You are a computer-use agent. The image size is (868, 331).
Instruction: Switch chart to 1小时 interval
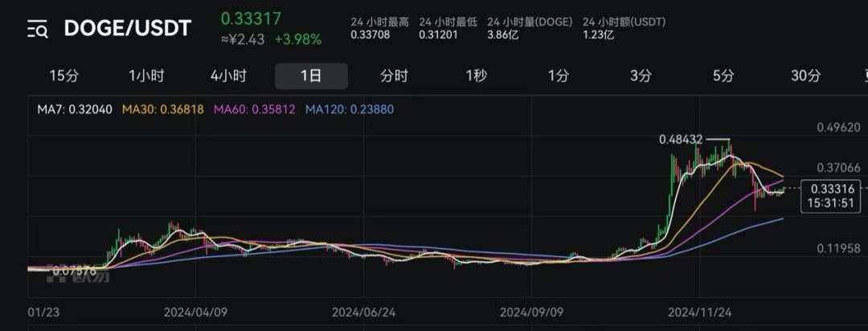[146, 76]
